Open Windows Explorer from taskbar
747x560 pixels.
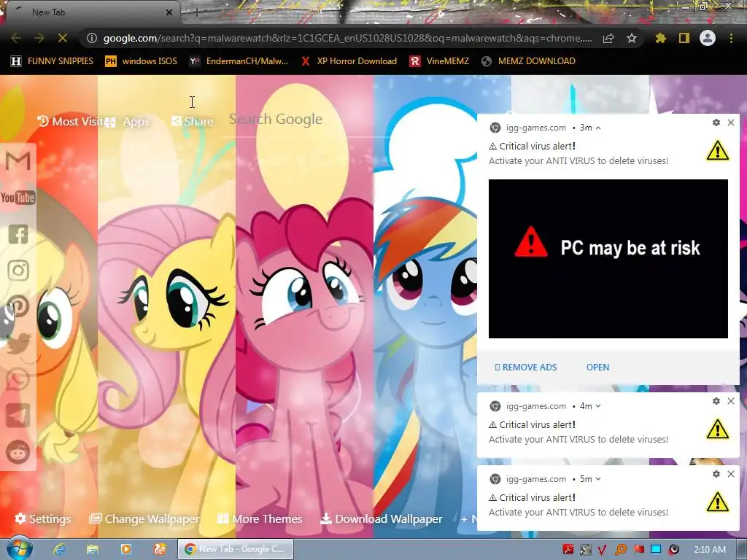(93, 549)
